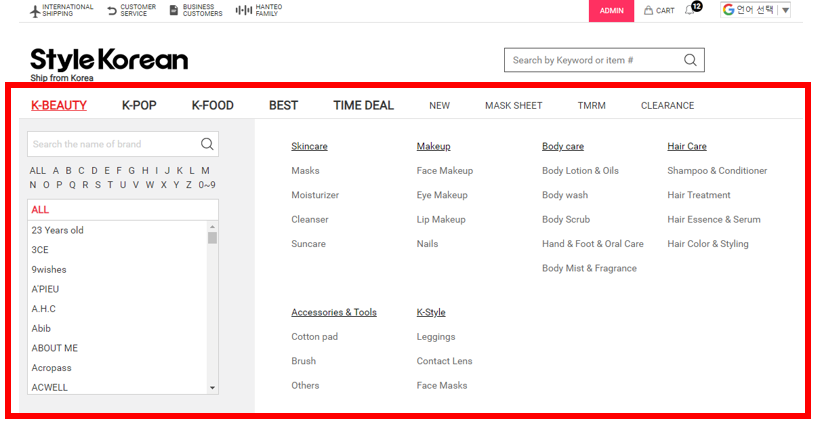Click the International Shipping airplane icon
819x425 pixels.
(35, 11)
